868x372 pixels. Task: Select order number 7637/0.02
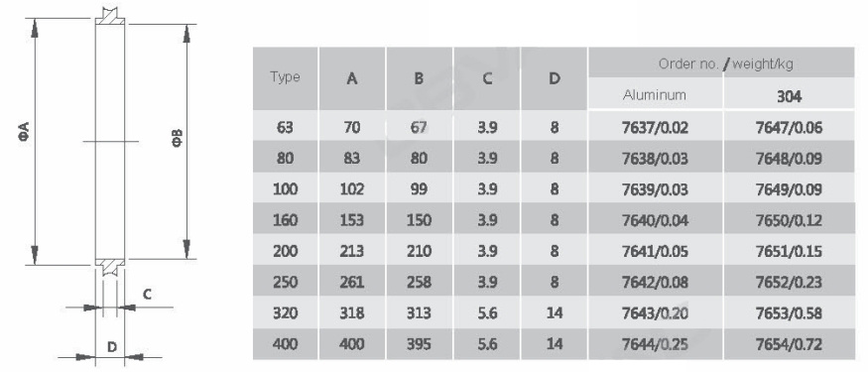point(655,127)
